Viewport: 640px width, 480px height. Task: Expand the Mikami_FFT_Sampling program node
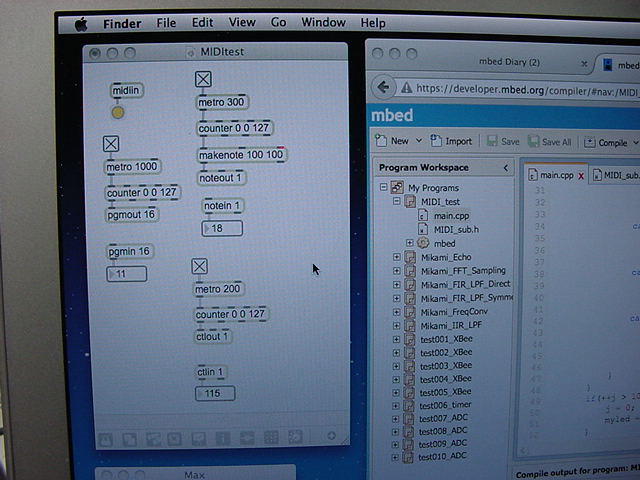(396, 271)
